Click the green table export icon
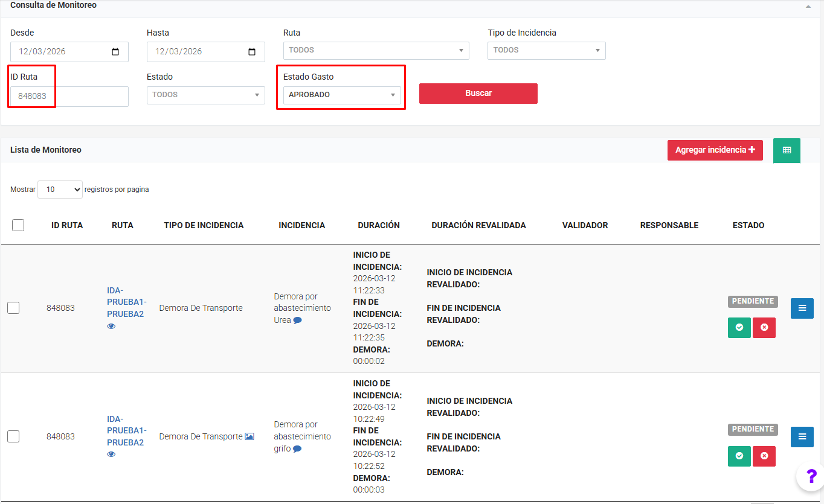 787,150
